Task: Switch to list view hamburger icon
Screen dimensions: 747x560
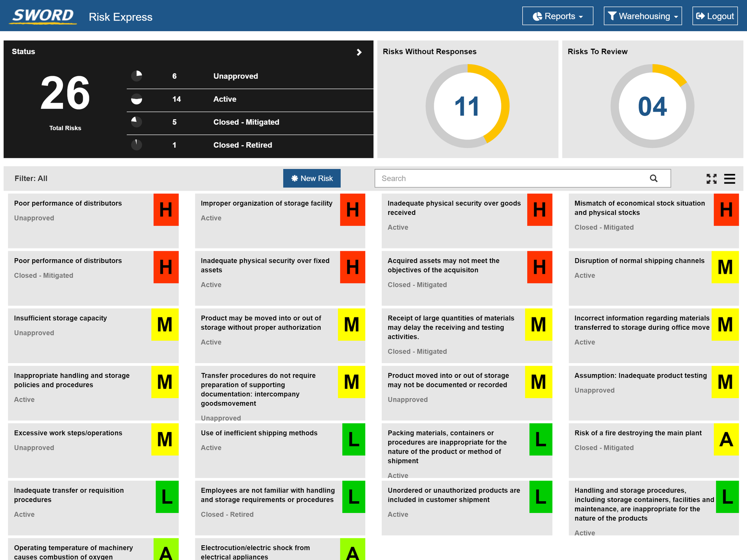Action: click(729, 178)
